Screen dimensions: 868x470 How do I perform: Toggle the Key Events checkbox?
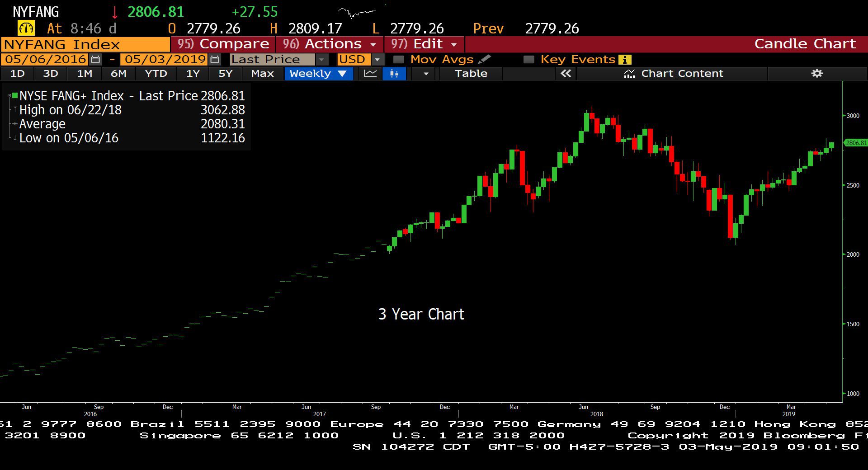[x=528, y=59]
